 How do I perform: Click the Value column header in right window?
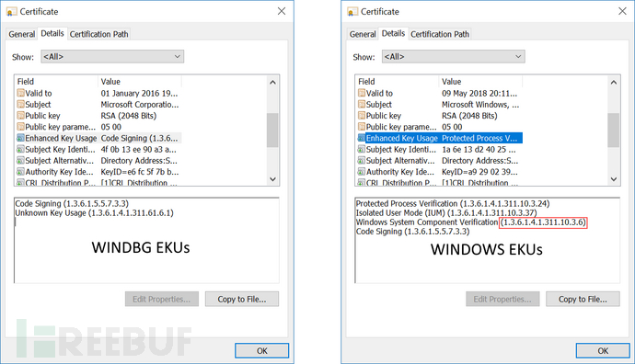(x=480, y=82)
